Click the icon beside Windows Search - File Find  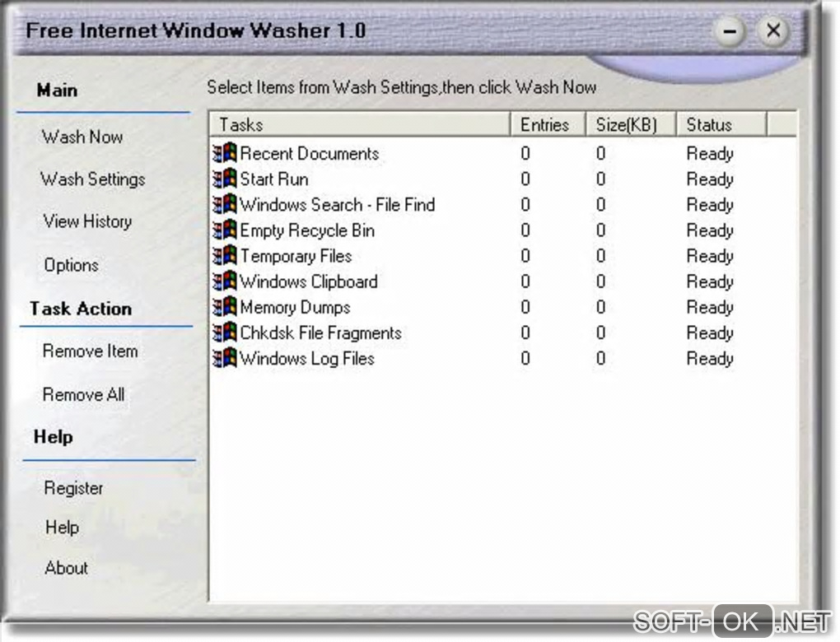[x=225, y=205]
